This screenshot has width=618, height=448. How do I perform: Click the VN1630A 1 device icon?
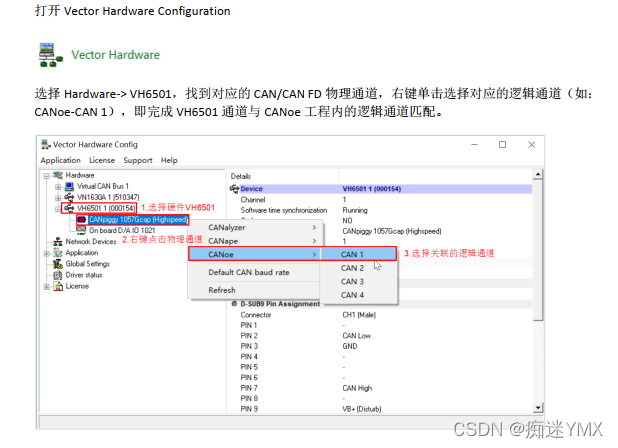tap(69, 197)
